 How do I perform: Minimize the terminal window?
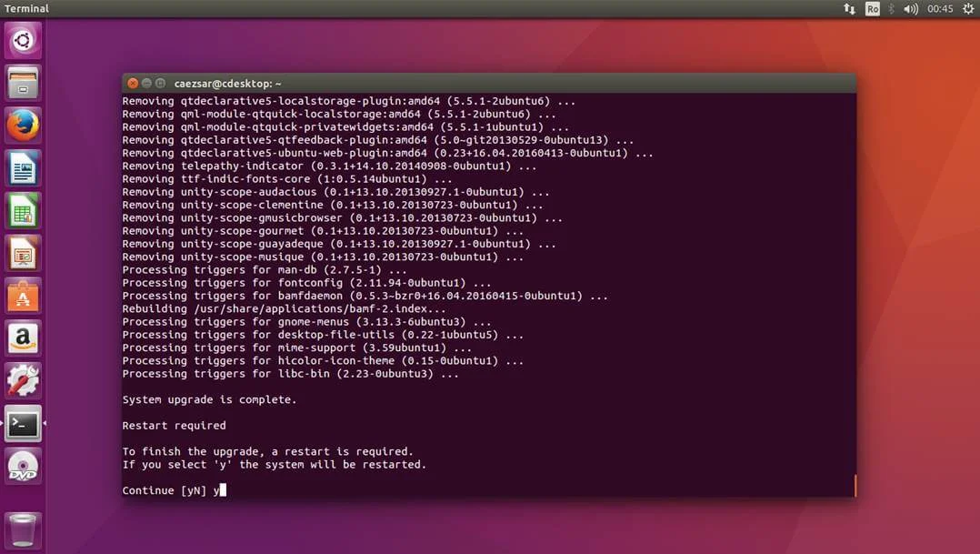pyautogui.click(x=146, y=83)
